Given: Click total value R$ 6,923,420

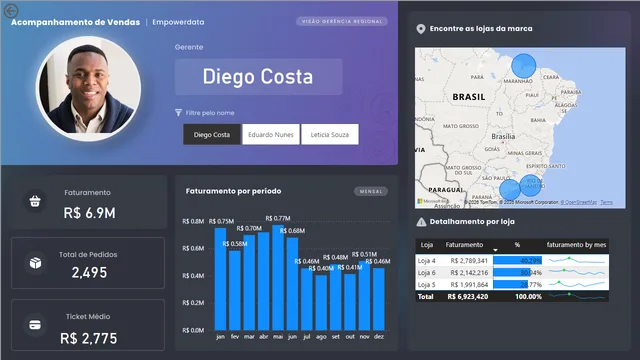Looking at the screenshot, I should pyautogui.click(x=468, y=296).
